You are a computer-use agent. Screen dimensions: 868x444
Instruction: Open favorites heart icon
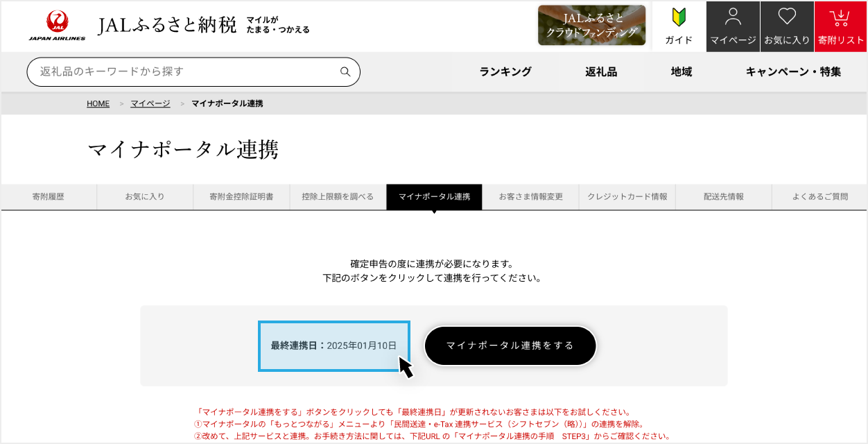[x=787, y=26]
